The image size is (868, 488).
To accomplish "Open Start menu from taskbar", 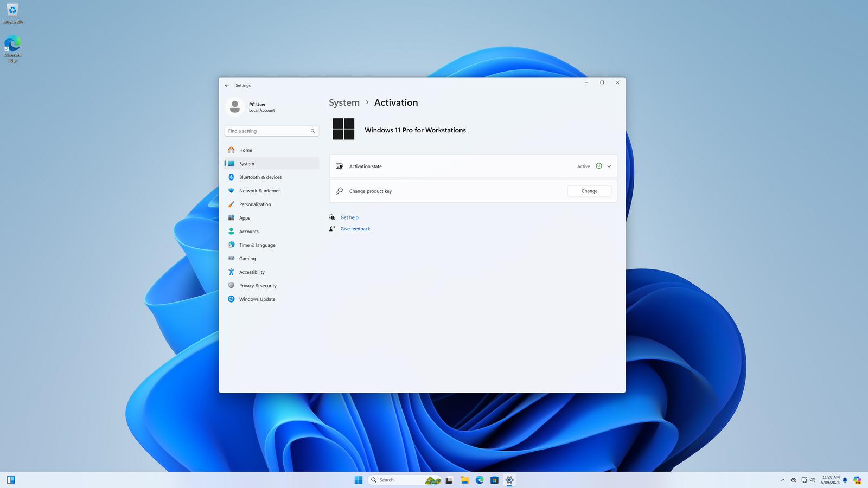I will (x=359, y=480).
